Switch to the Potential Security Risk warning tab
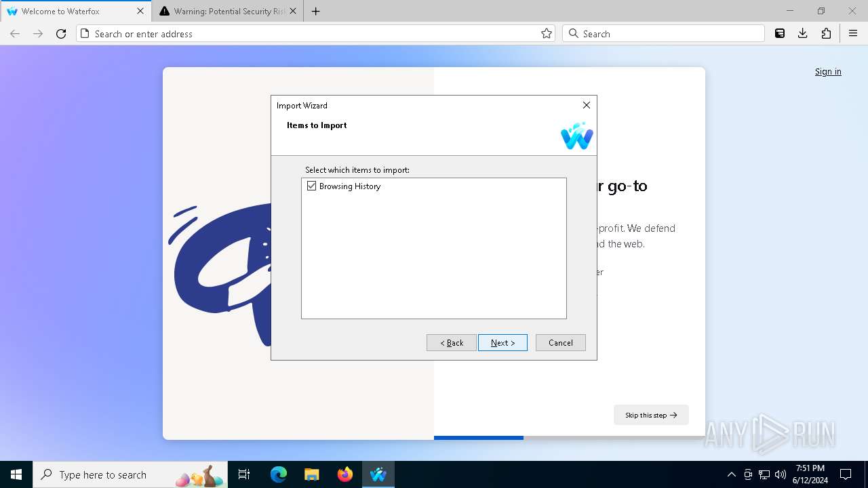This screenshot has height=488, width=868. (229, 12)
